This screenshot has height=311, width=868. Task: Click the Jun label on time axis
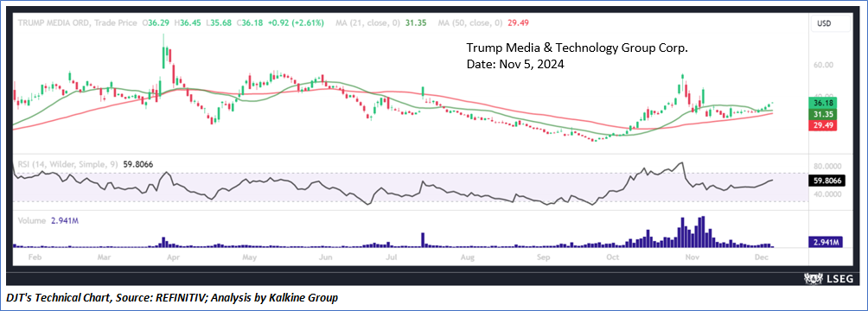click(325, 258)
